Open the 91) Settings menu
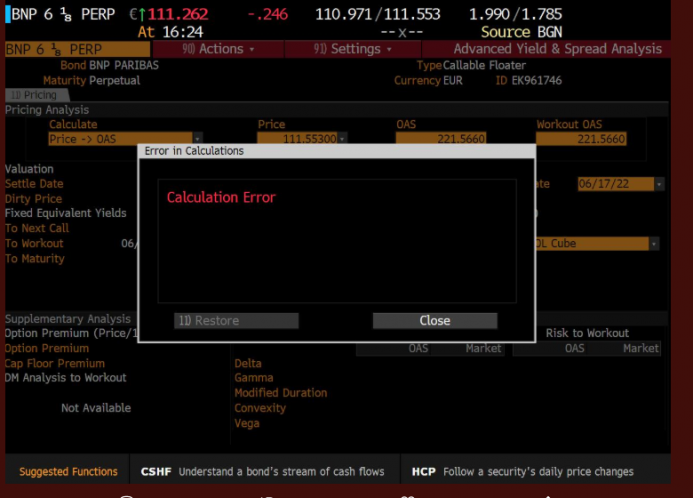Screen dimensions: 693x498 353,49
